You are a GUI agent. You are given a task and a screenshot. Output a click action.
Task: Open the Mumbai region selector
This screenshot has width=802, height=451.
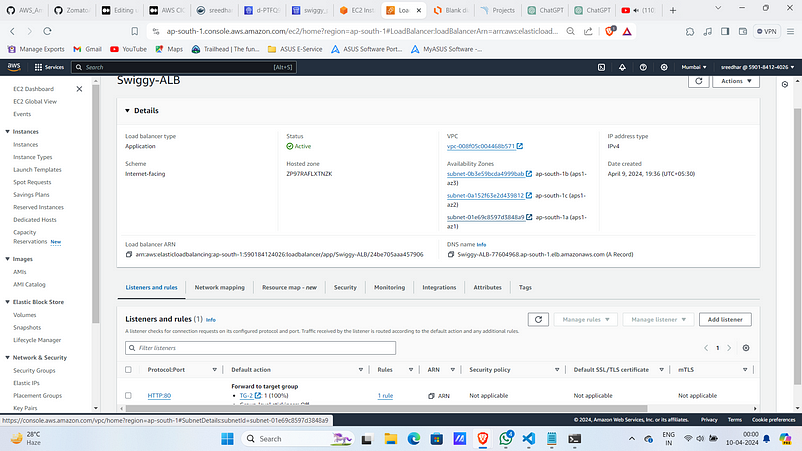click(694, 67)
